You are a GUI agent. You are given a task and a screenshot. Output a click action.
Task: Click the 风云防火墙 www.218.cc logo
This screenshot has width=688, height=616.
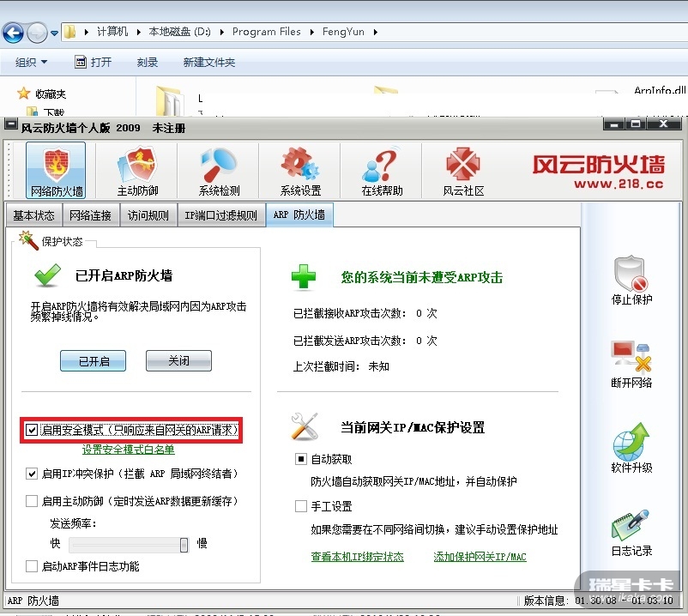pyautogui.click(x=599, y=171)
